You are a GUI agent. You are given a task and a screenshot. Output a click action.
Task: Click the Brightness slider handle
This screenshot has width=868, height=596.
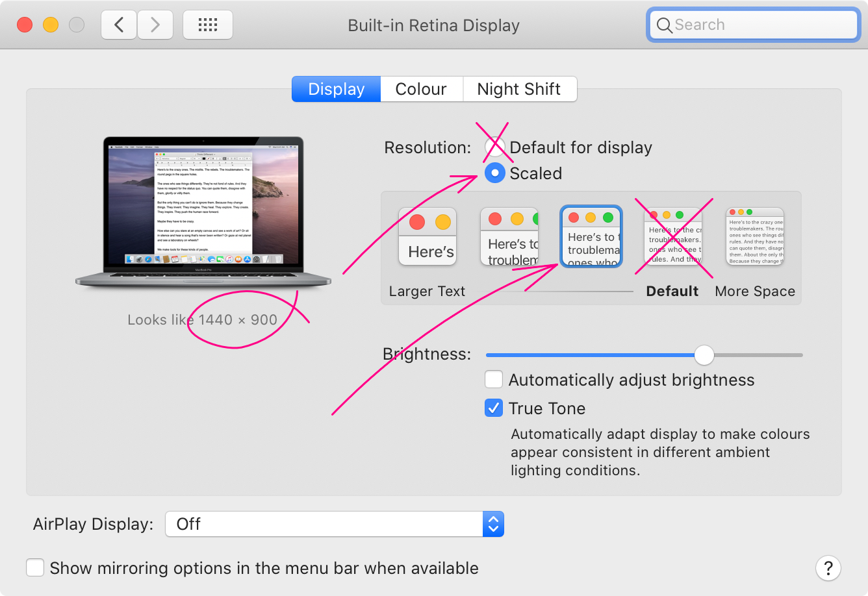[x=704, y=354]
